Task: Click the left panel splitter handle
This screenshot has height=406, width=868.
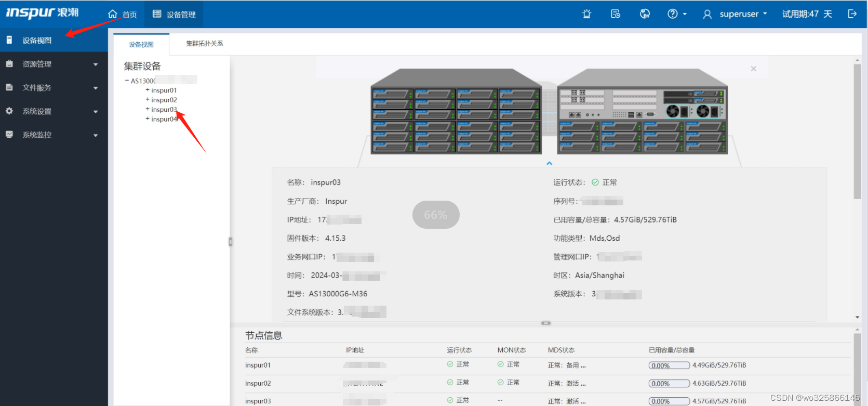Action: [x=231, y=242]
